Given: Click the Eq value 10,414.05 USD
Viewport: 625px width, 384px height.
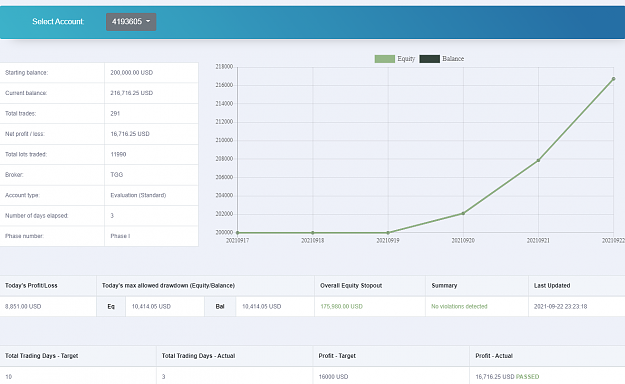Looking at the screenshot, I should (151, 307).
